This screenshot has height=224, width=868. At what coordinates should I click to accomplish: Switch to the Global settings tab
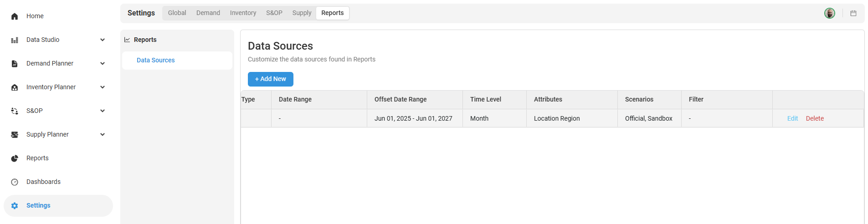[177, 13]
